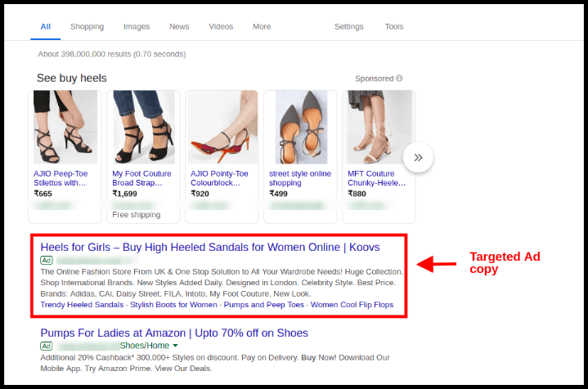Screen dimensions: 588x389
Task: Open the Settings menu
Action: coord(348,27)
